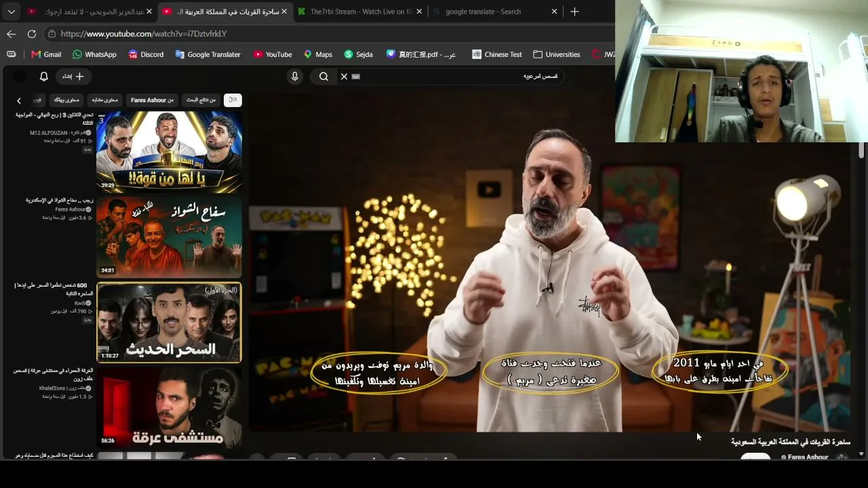Open the مستشفى عرقة video thumbnail
This screenshot has height=488, width=868.
tap(169, 407)
